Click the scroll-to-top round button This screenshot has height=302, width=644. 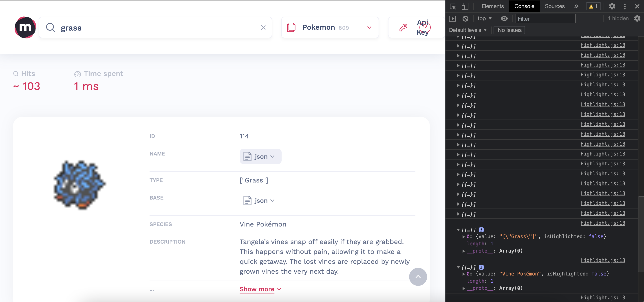[418, 277]
